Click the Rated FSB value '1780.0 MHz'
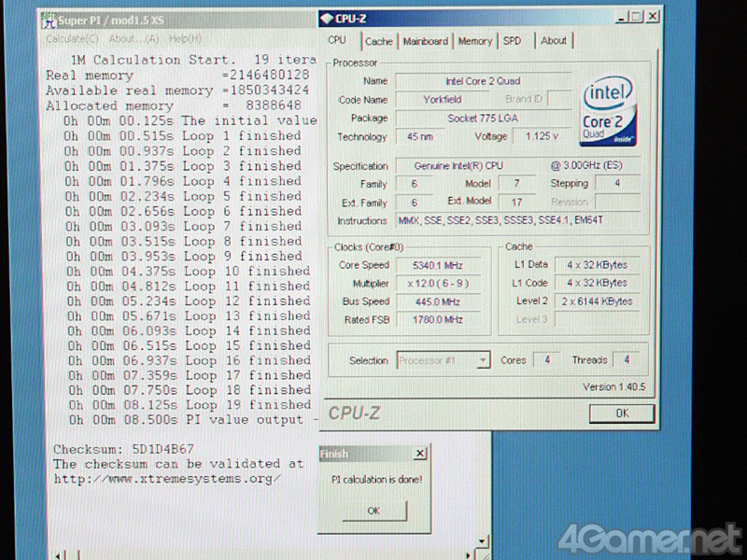The width and height of the screenshot is (747, 560). (438, 319)
